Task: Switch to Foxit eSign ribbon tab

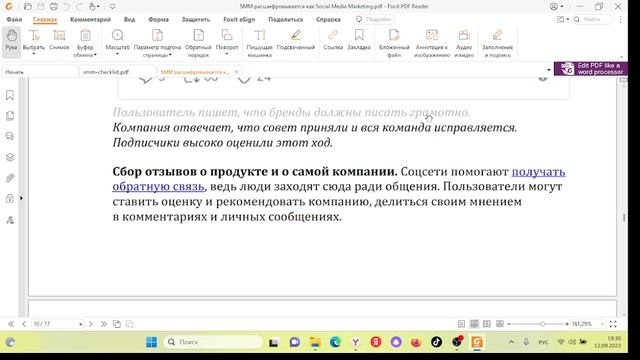Action: click(x=239, y=19)
